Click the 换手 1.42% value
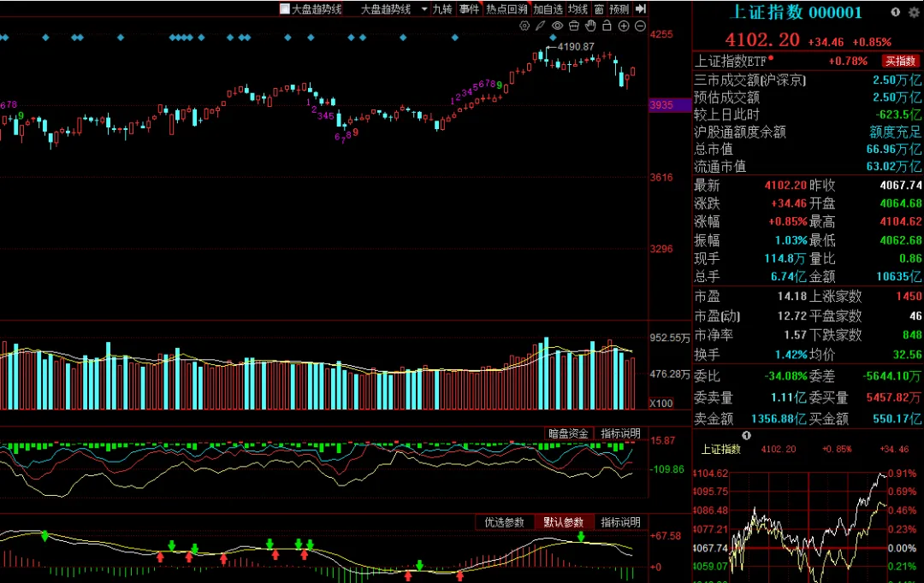 click(791, 355)
